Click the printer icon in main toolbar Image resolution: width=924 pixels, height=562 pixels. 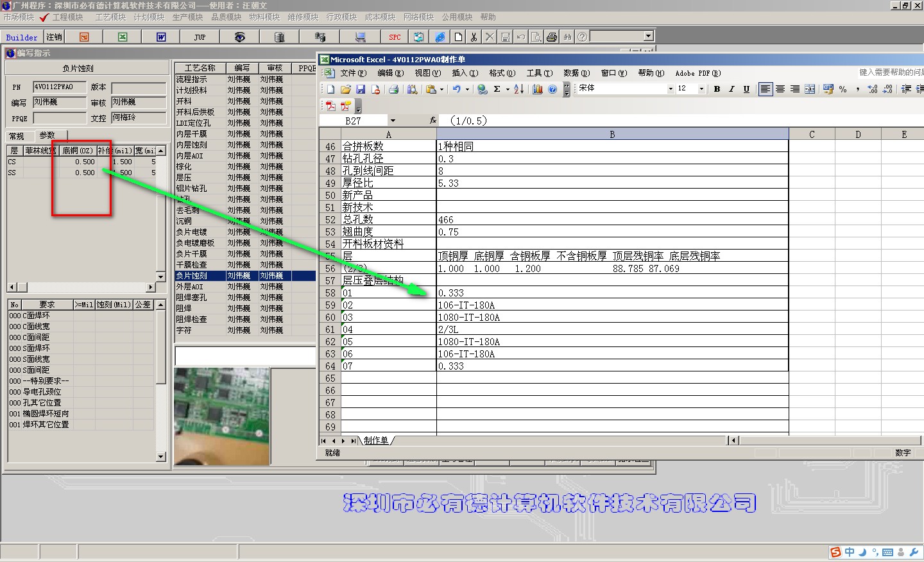pyautogui.click(x=551, y=37)
